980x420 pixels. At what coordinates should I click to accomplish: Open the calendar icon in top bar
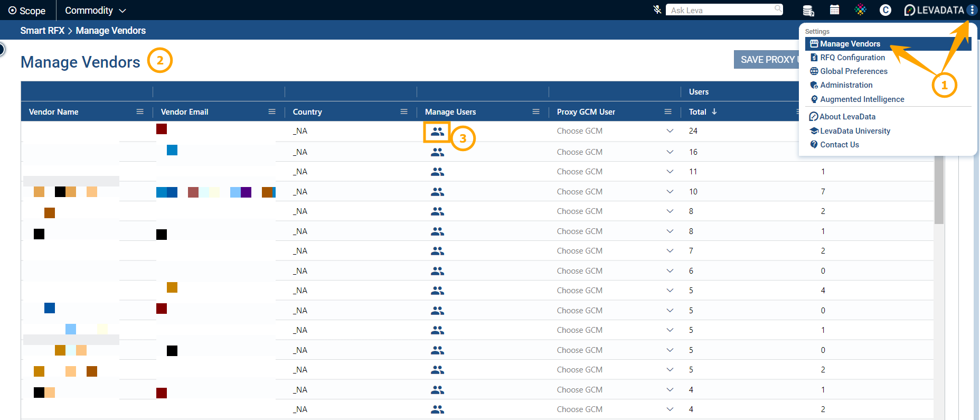tap(834, 10)
